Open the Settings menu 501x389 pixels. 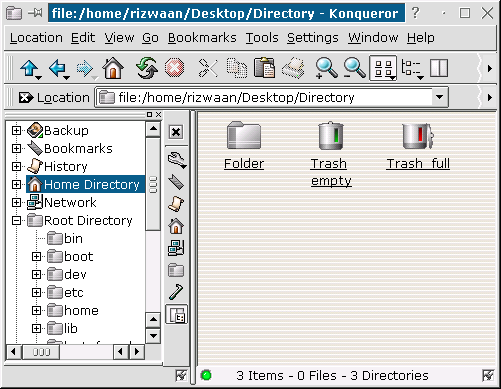point(313,38)
